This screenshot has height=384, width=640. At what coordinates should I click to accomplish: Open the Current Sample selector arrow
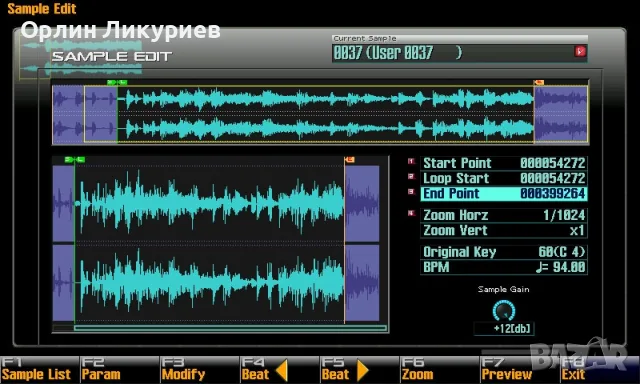tap(580, 51)
